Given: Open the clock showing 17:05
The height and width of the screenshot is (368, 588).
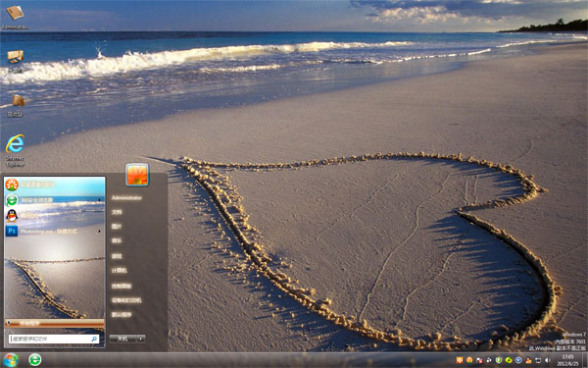Looking at the screenshot, I should 567,360.
